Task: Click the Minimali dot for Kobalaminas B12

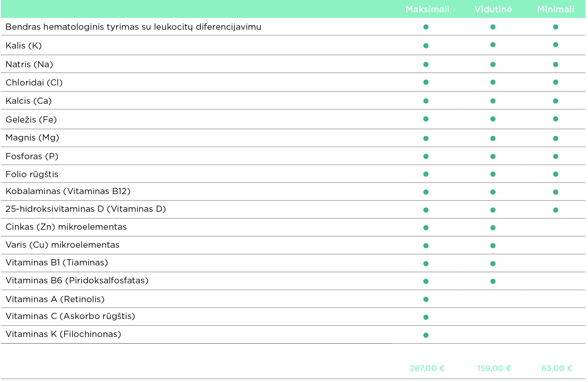Action: tap(556, 192)
